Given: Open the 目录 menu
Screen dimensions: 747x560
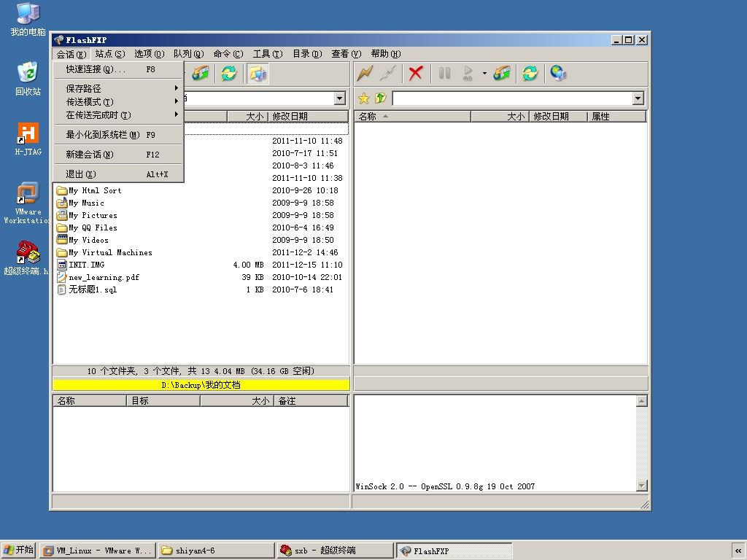Looking at the screenshot, I should pyautogui.click(x=307, y=54).
